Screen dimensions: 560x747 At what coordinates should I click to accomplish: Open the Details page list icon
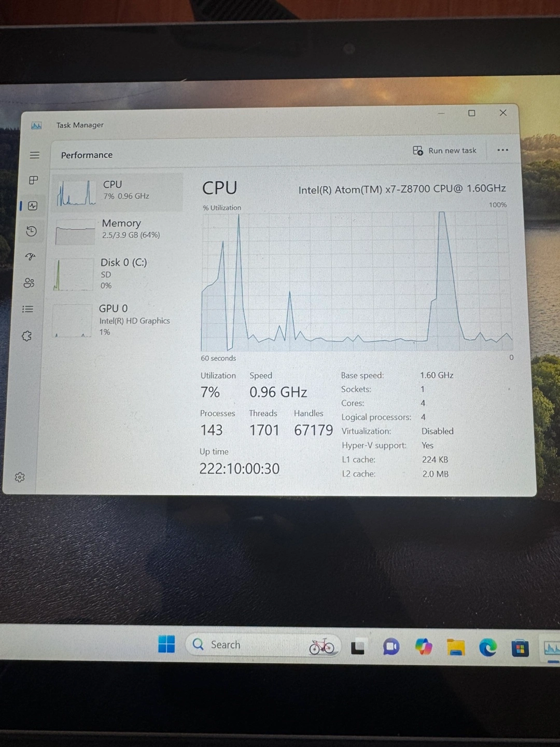[x=28, y=309]
